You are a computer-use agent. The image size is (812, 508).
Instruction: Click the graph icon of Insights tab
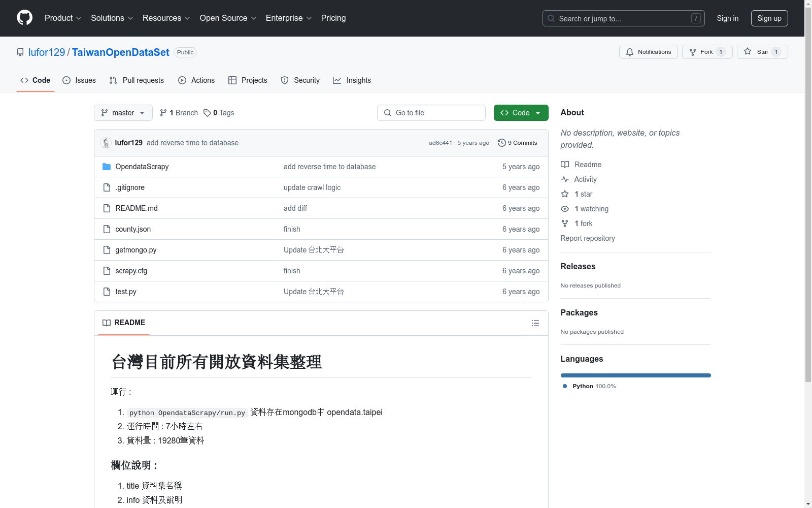(337, 80)
